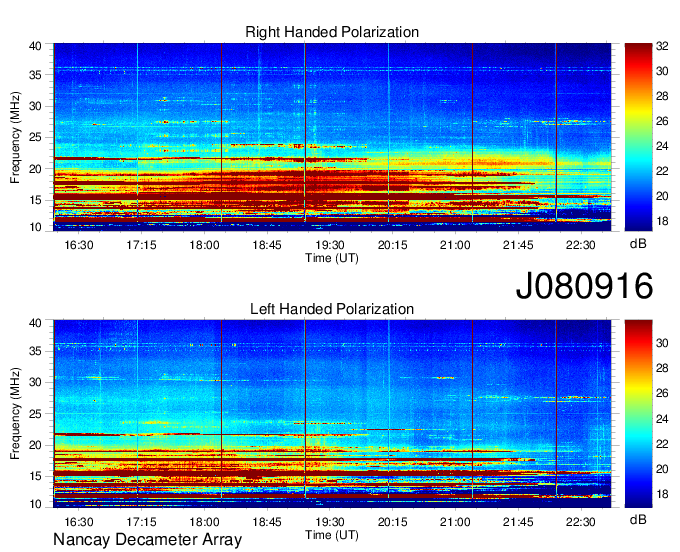
Task: Click Time (UT) label under right-handed plot
Action: [332, 258]
